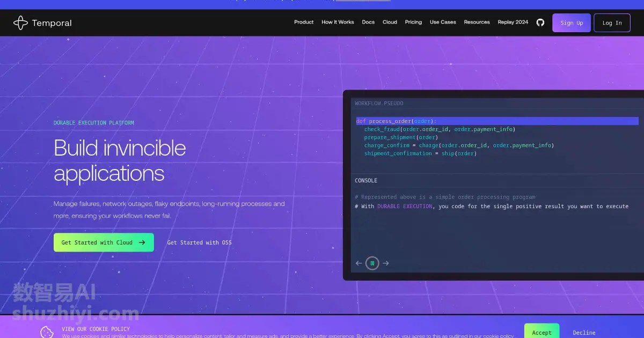Screen dimensions: 644x338
Task: Click the 'Represented above' console comment
Action: pos(445,197)
